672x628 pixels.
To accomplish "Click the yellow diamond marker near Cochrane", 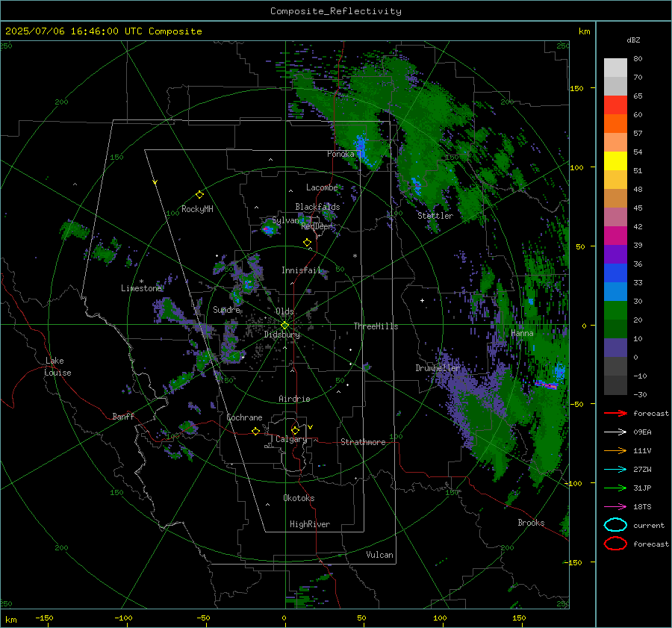I will point(255,431).
